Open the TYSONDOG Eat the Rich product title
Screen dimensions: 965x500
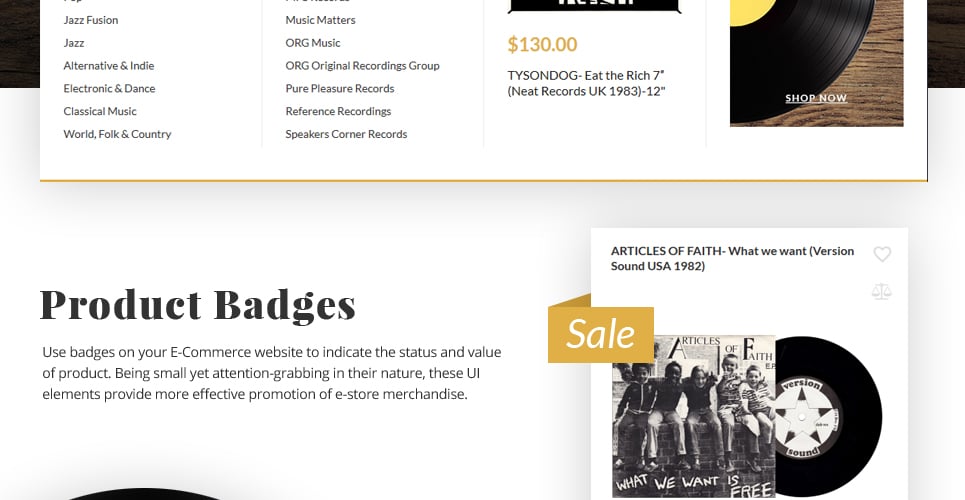(587, 83)
